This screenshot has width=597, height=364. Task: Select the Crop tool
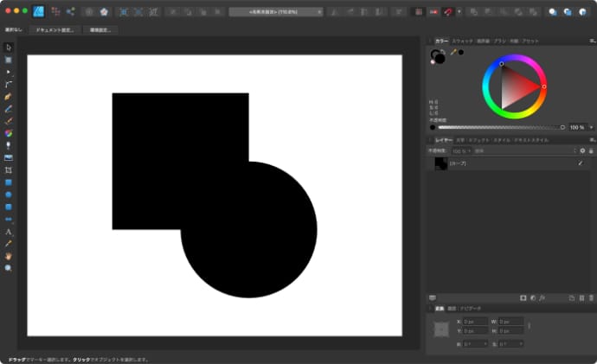tap(9, 170)
